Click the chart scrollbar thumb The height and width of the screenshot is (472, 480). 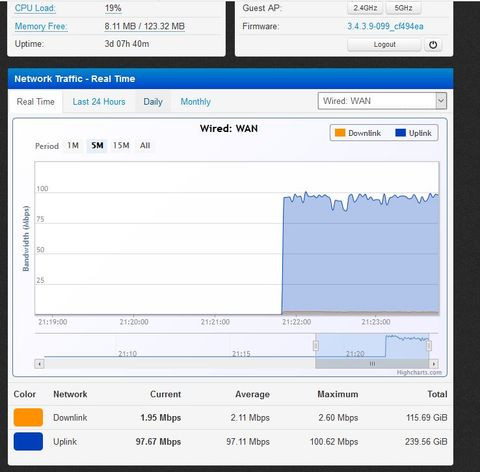click(x=372, y=364)
